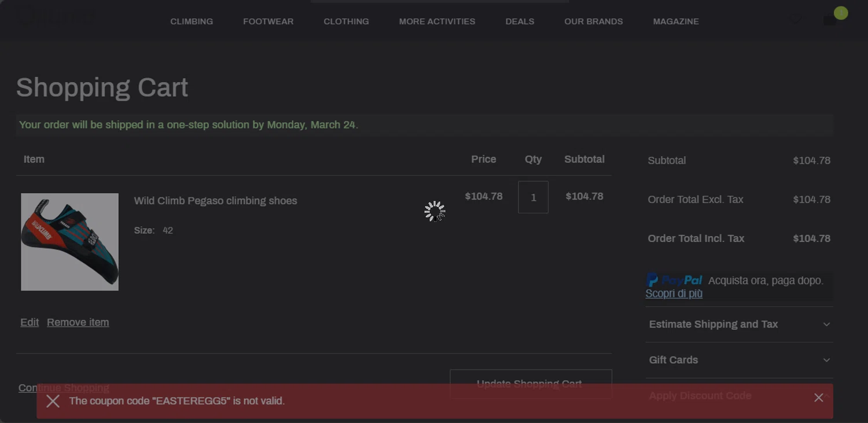Click the Item column header
868x423 pixels.
click(x=34, y=159)
